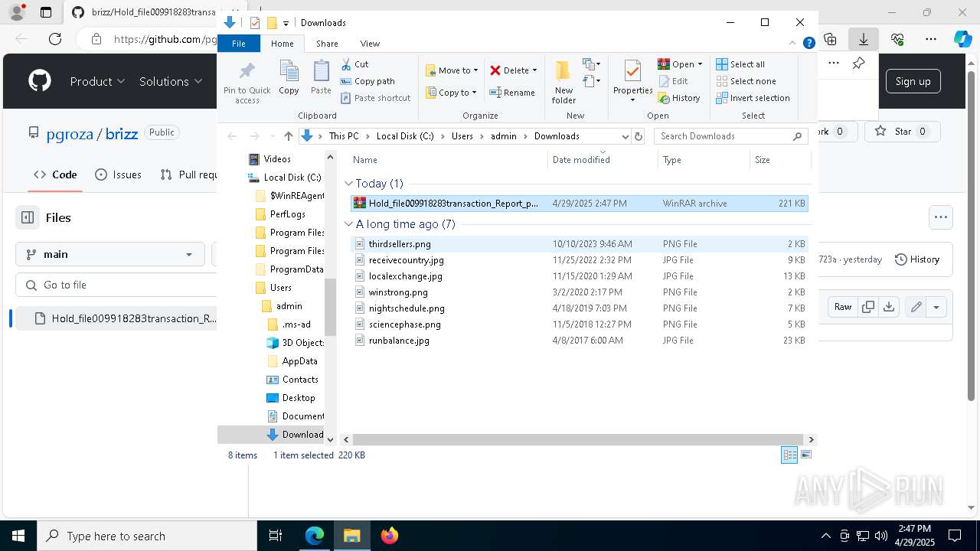This screenshot has width=980, height=551.
Task: Collapse the Today (1) group
Action: click(348, 184)
